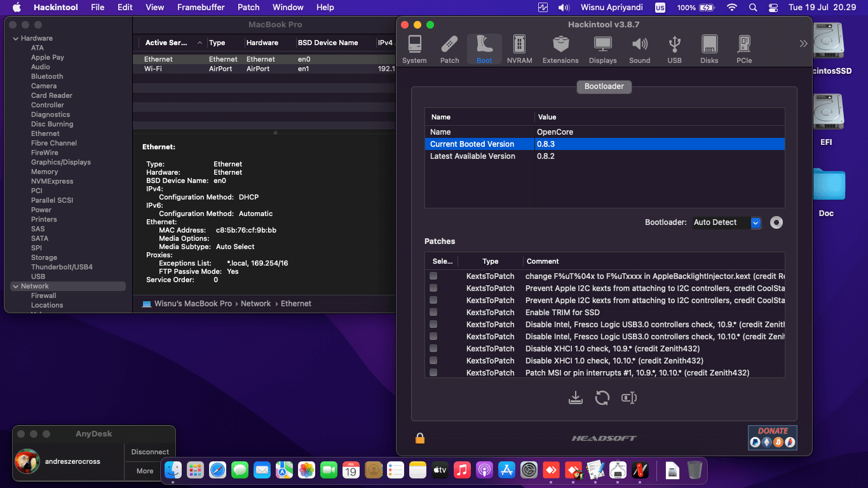The height and width of the screenshot is (488, 868).
Task: Select the NVRAM toolbar icon
Action: click(x=519, y=49)
